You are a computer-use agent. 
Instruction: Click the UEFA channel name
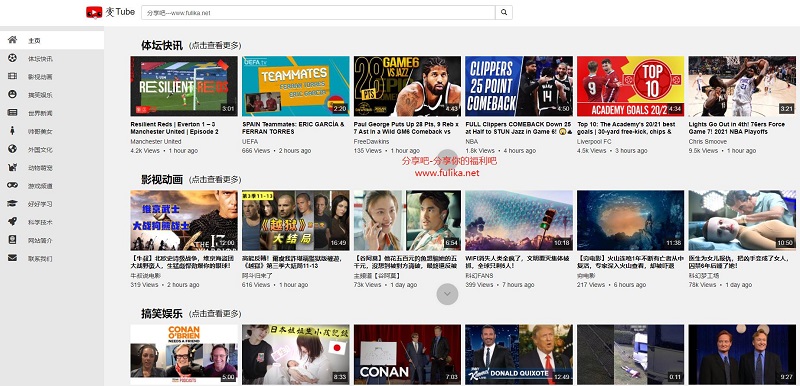pyautogui.click(x=250, y=141)
